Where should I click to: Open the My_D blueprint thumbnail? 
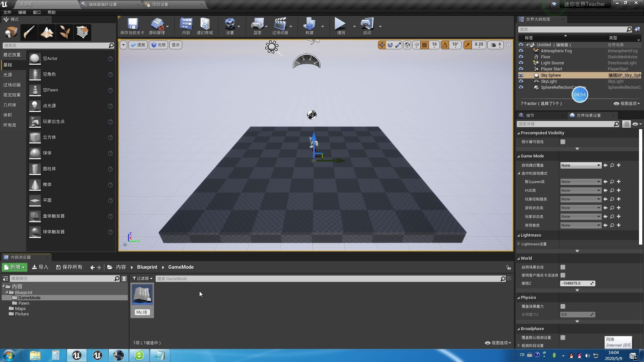(142, 294)
